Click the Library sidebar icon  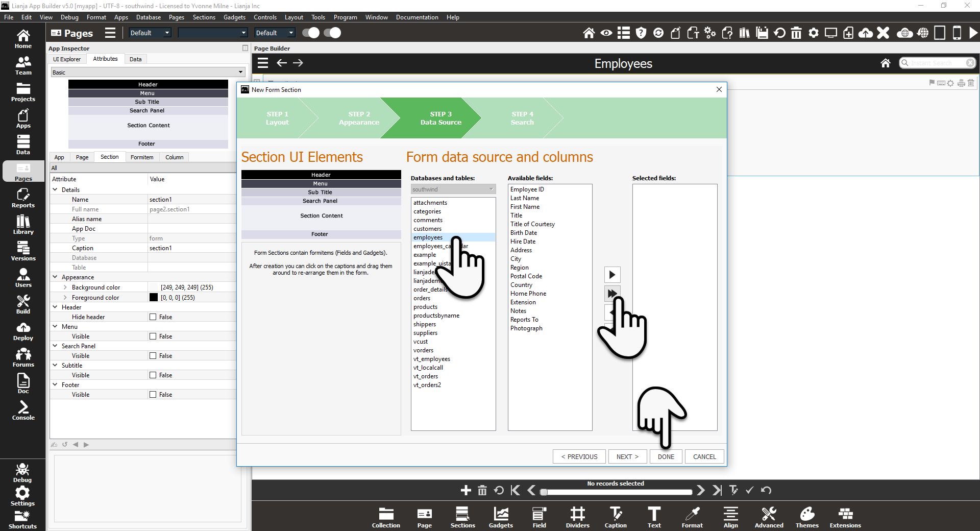click(23, 225)
